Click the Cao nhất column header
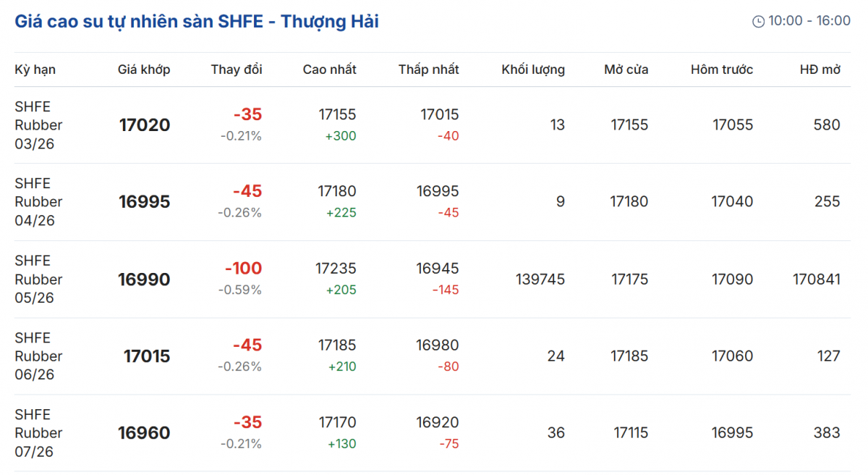Screen dimensions: 868x475 (329, 70)
